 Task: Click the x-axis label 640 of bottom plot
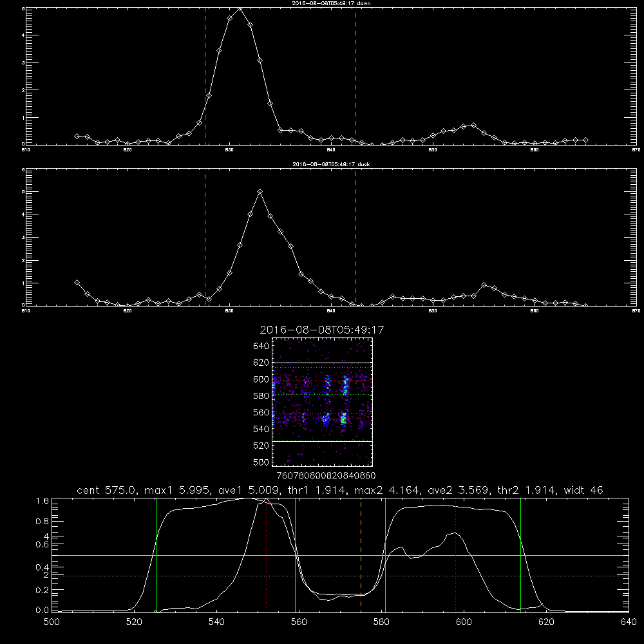[629, 622]
